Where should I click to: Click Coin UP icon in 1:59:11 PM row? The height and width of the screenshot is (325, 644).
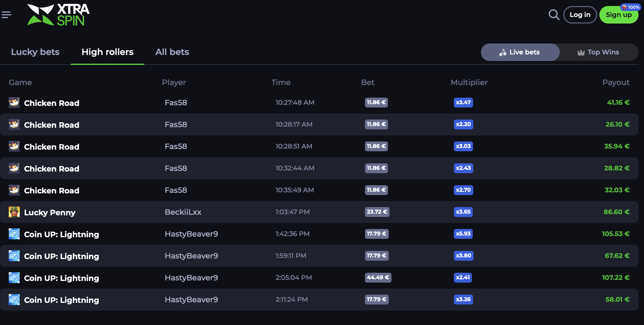(x=14, y=256)
